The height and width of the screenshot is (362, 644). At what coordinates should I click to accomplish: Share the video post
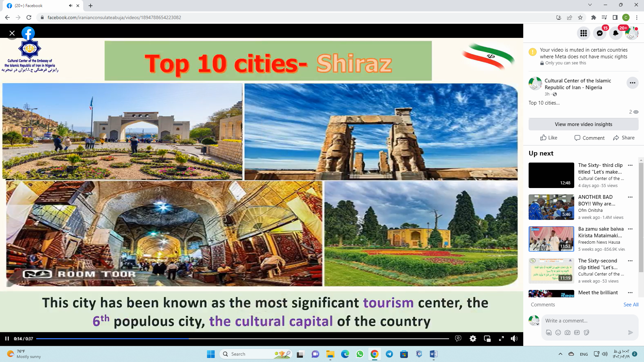(x=624, y=138)
